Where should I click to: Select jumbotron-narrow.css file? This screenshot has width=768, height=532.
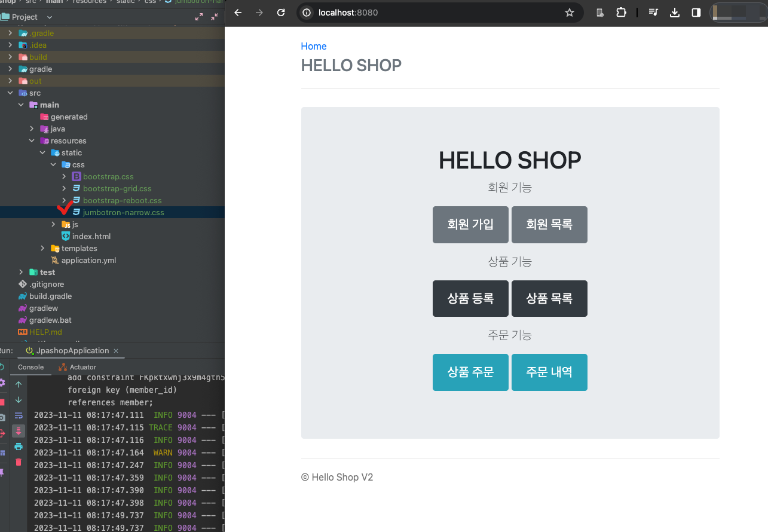pyautogui.click(x=123, y=212)
